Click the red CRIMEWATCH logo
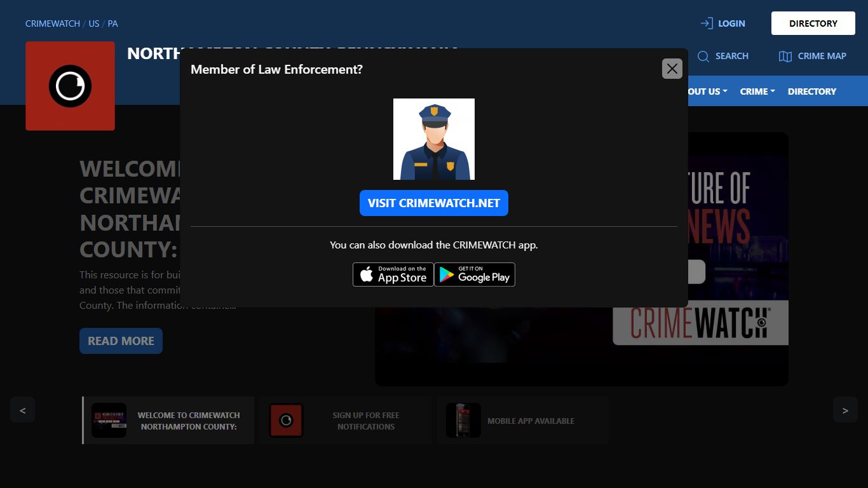Screen dimensions: 868x488 pos(70,86)
